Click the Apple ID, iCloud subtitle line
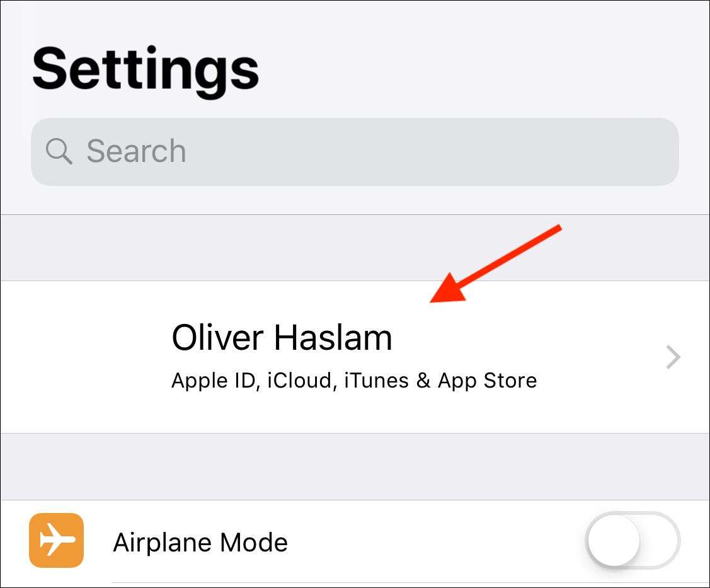Screen dimensions: 710x588 coord(353,381)
